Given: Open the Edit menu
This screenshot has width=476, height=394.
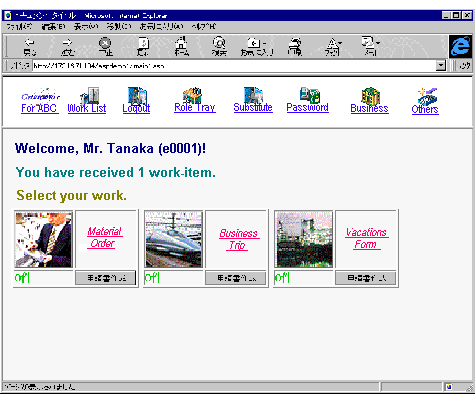Looking at the screenshot, I should pos(53,26).
